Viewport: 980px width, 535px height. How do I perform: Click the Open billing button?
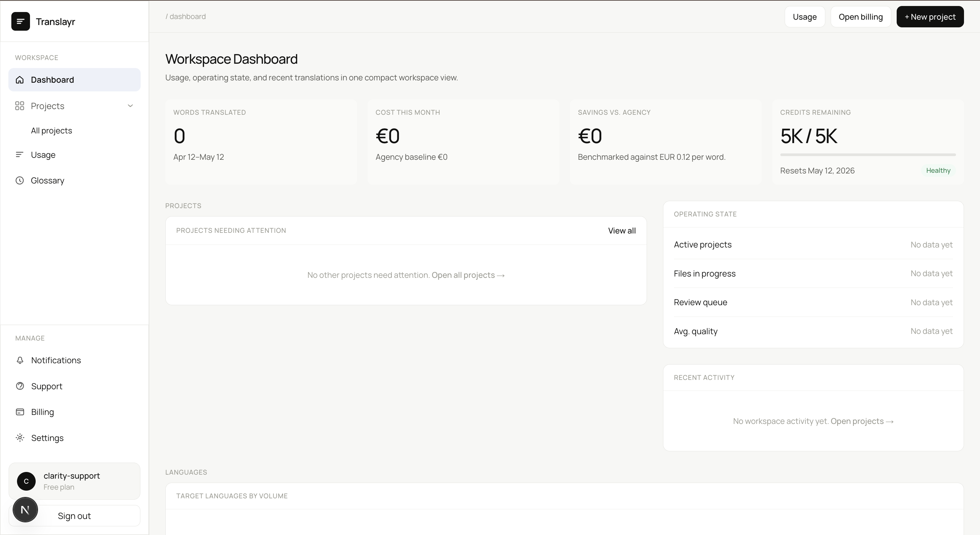pos(861,17)
